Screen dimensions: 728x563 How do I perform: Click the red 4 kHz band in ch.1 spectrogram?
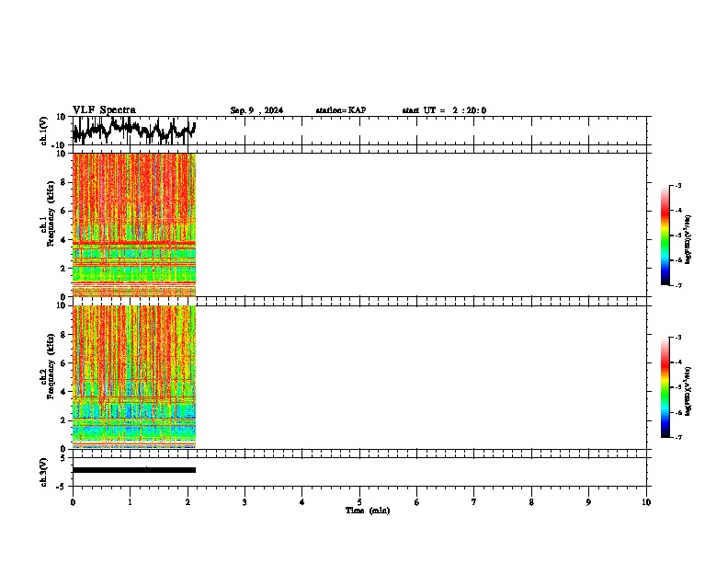point(134,243)
